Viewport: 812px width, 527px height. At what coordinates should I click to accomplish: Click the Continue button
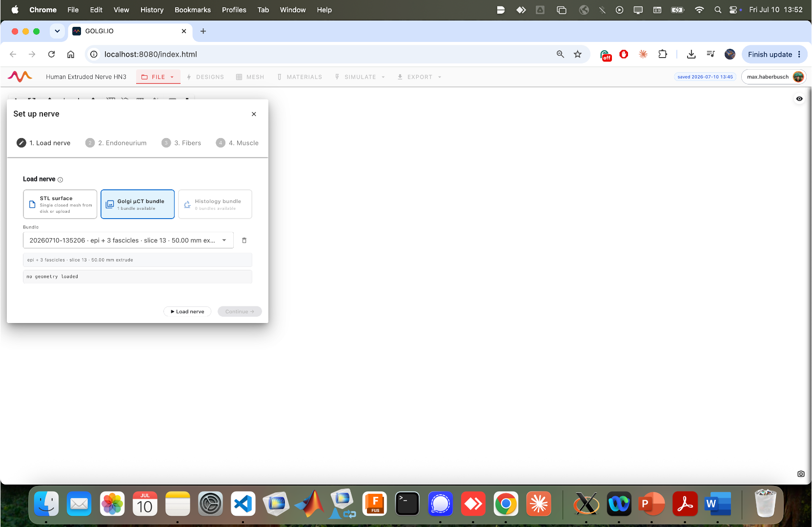(240, 312)
